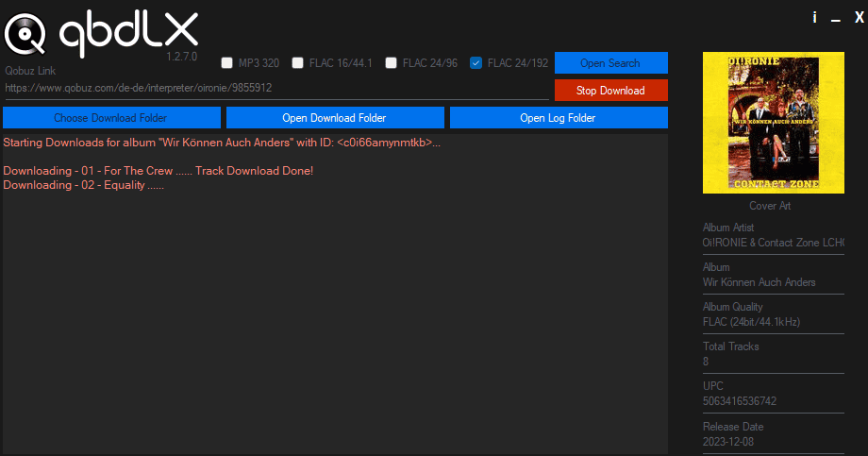
Task: Click the qbdlx title text logo
Action: pyautogui.click(x=128, y=33)
